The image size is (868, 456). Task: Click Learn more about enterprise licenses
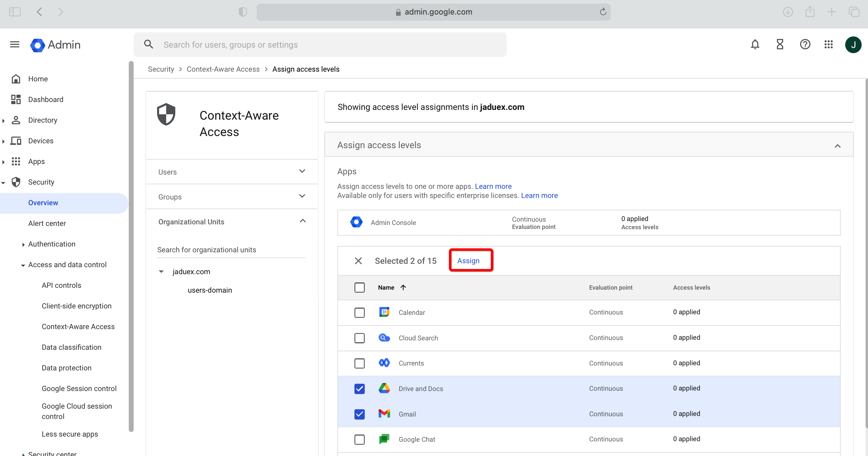[539, 195]
